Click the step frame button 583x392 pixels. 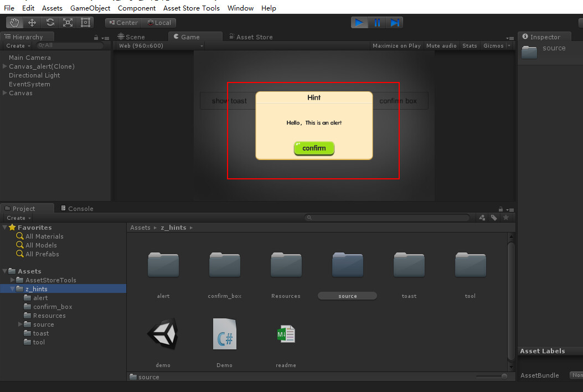click(x=395, y=22)
